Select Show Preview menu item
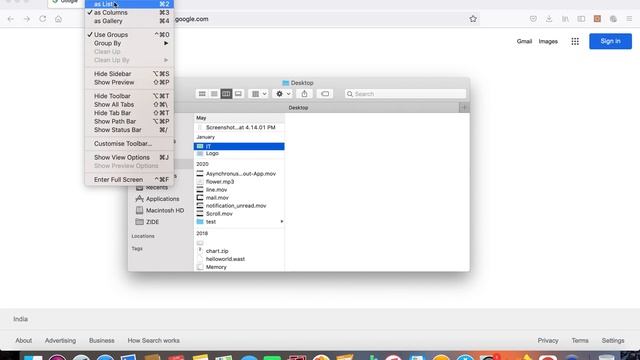 129,82
